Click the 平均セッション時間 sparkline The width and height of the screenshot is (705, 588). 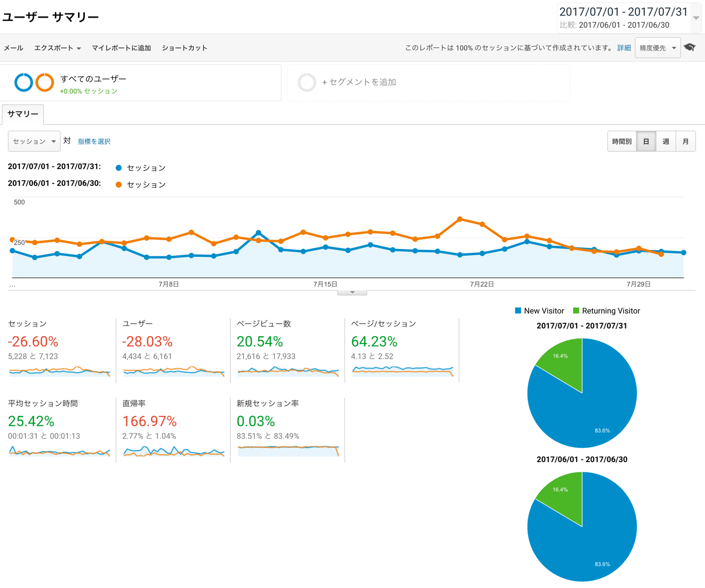tap(59, 451)
